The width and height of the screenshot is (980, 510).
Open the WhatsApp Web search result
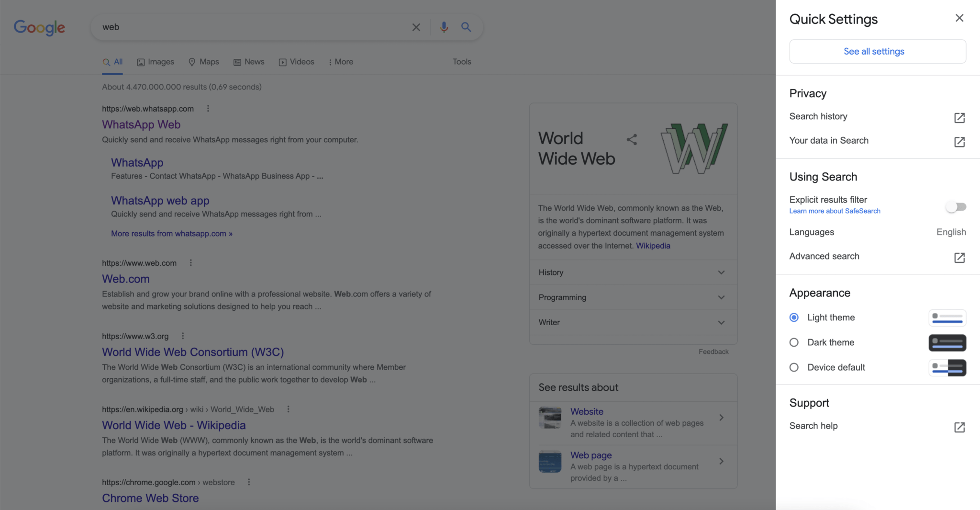tap(141, 125)
